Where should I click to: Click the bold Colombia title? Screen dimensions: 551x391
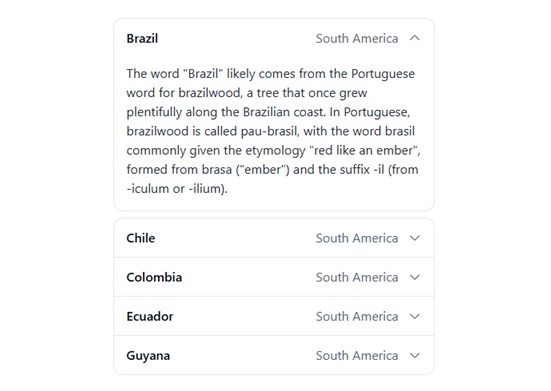[154, 277]
